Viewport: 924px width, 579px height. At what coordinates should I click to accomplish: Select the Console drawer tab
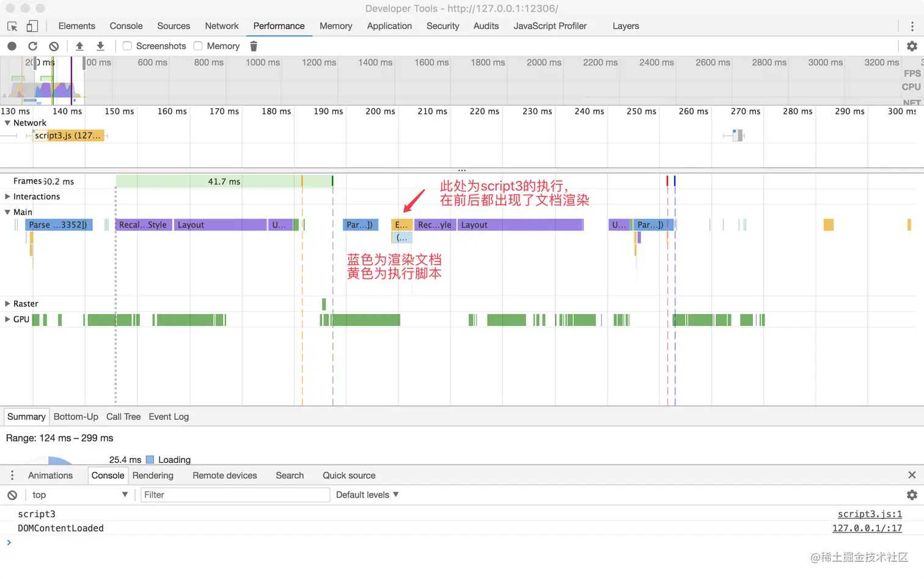(108, 476)
